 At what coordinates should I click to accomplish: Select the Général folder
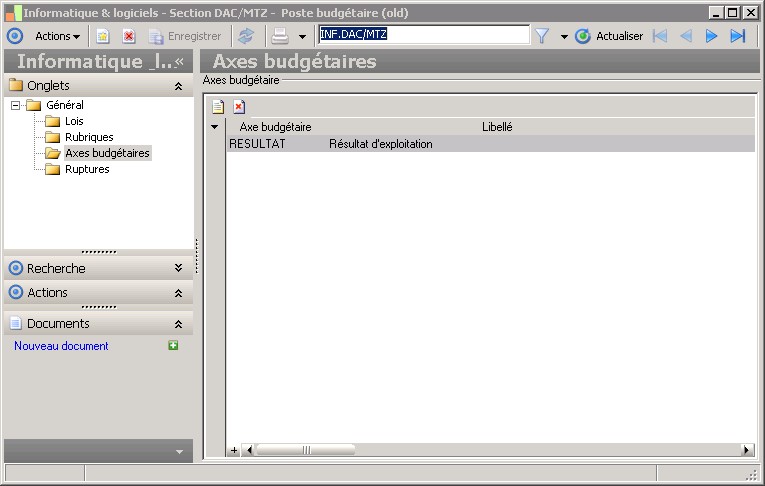[x=64, y=105]
